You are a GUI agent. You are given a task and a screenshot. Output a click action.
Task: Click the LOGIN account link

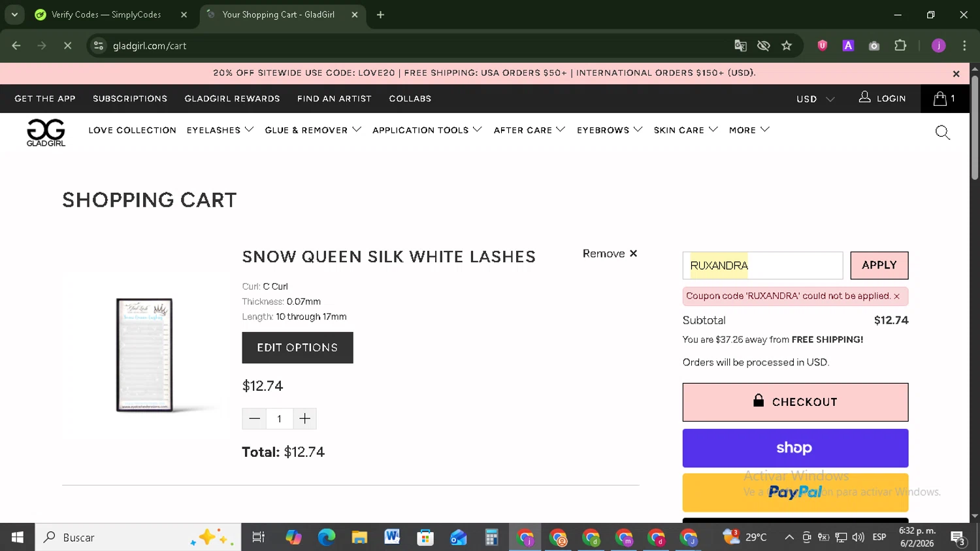[882, 98]
